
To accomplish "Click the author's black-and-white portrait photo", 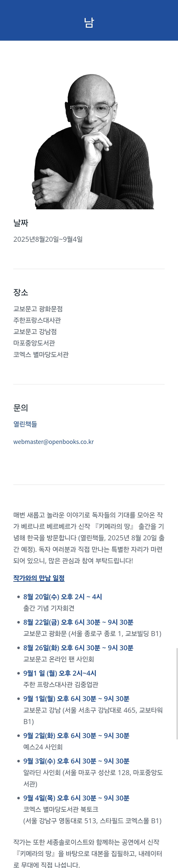I will [x=93, y=141].
